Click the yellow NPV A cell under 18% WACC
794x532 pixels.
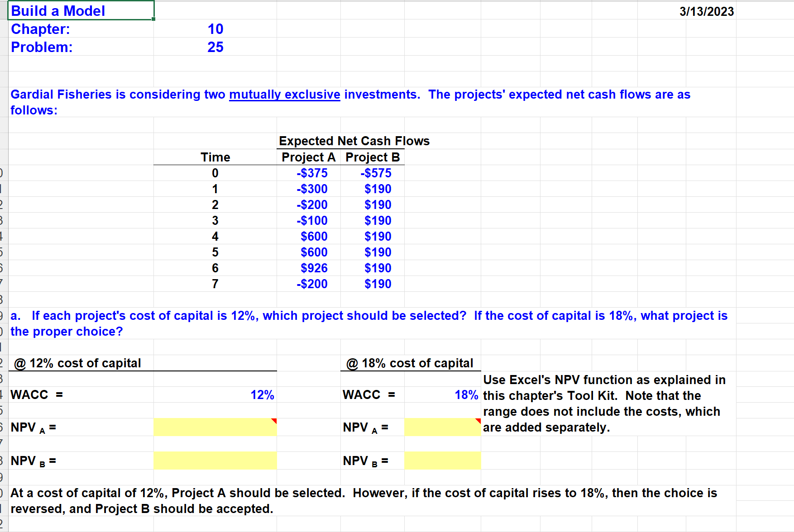coord(442,427)
